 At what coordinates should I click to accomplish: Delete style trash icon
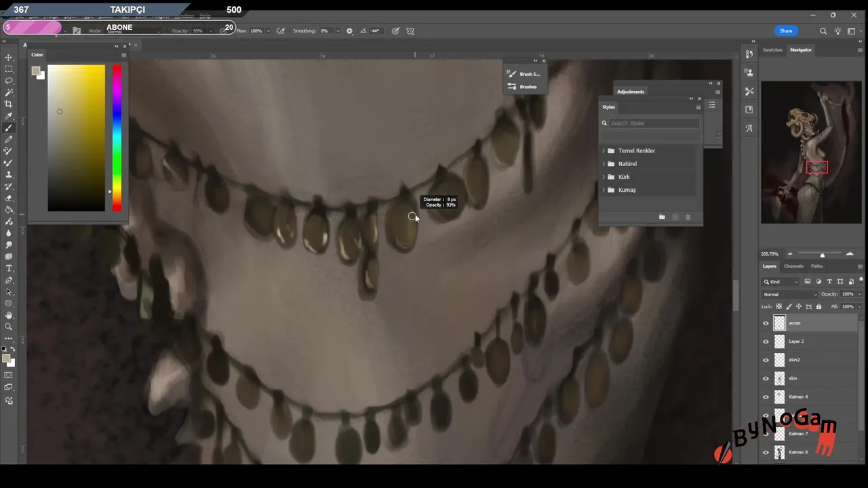pos(688,217)
